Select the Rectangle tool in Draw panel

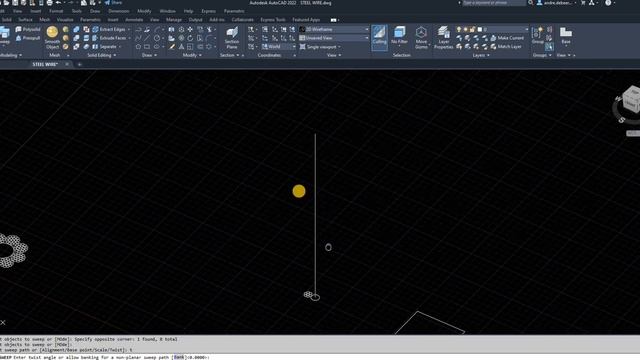click(147, 47)
